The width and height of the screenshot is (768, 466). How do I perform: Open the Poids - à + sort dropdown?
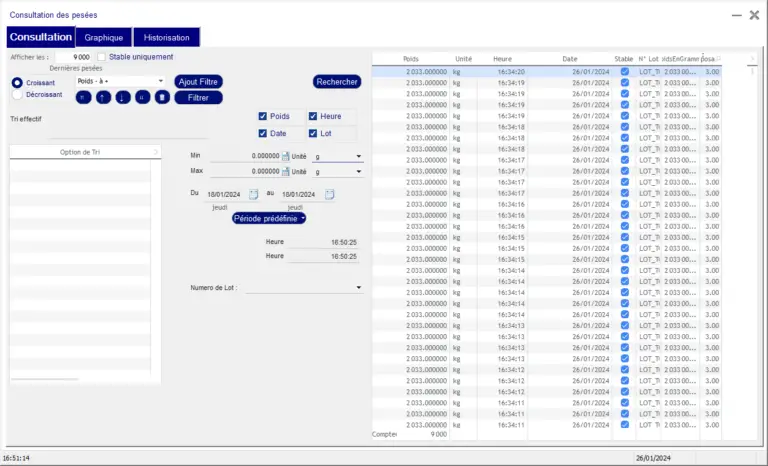[120, 81]
